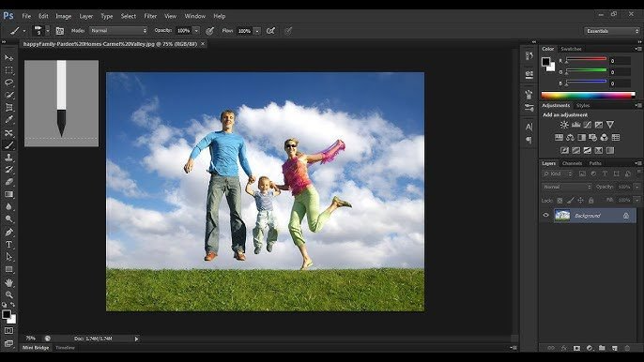
Task: Open the Image menu
Action: coord(63,16)
